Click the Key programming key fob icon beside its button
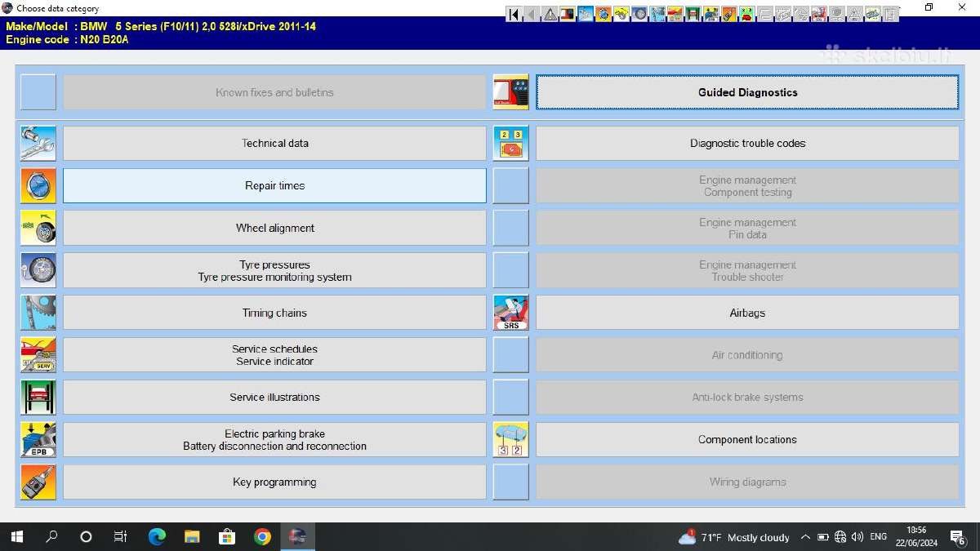 point(38,482)
